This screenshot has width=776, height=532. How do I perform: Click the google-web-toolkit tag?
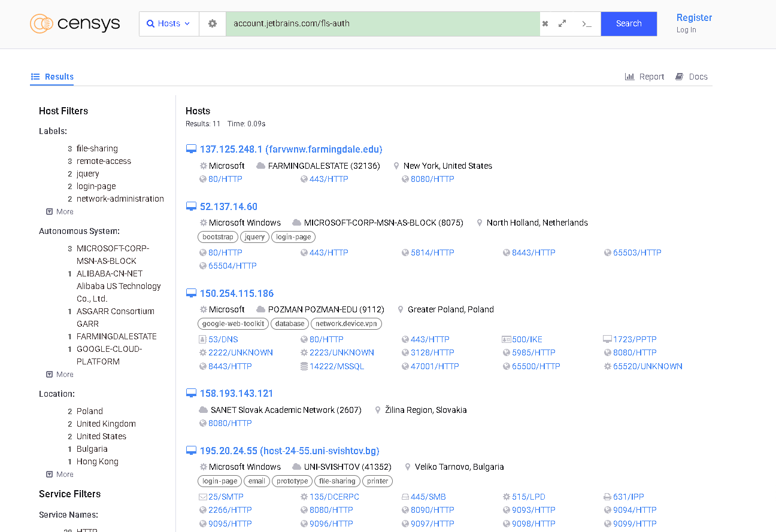(x=233, y=324)
